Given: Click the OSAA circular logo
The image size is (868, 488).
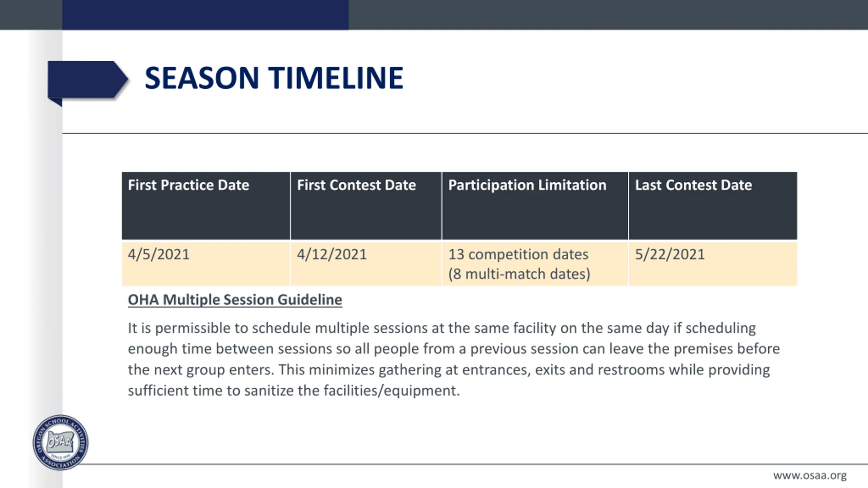Looking at the screenshot, I should (61, 442).
